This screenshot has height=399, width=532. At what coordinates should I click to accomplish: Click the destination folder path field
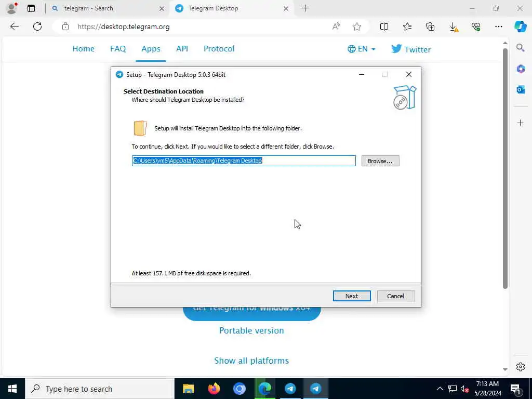(244, 161)
